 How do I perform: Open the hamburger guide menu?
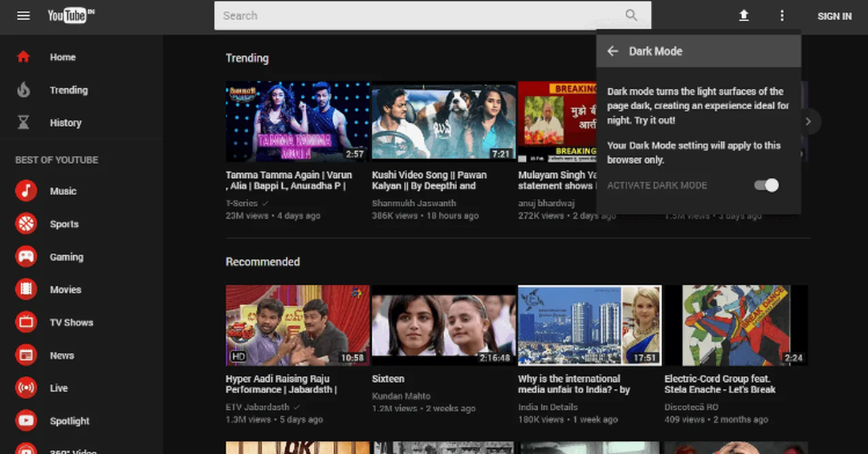point(23,15)
